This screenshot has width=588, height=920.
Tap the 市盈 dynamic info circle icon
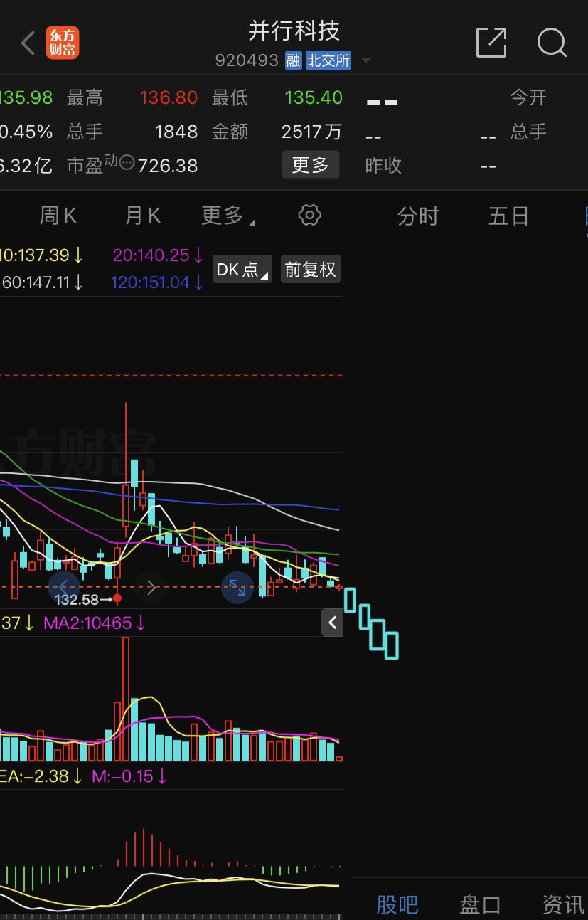coord(127,162)
